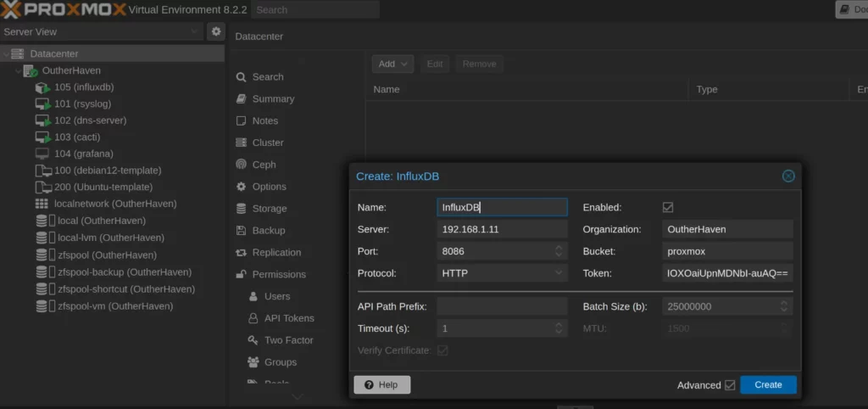Click the Help button in dialog
Viewport: 868px width, 409px height.
click(382, 384)
